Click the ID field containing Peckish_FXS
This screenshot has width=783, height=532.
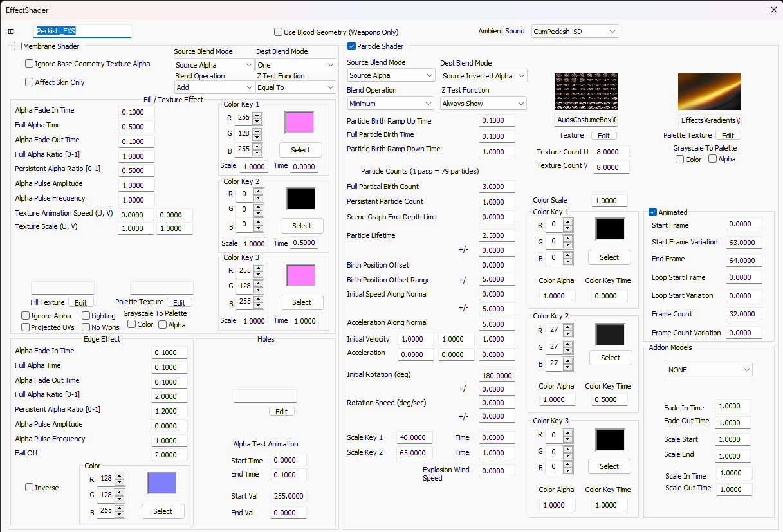click(82, 31)
